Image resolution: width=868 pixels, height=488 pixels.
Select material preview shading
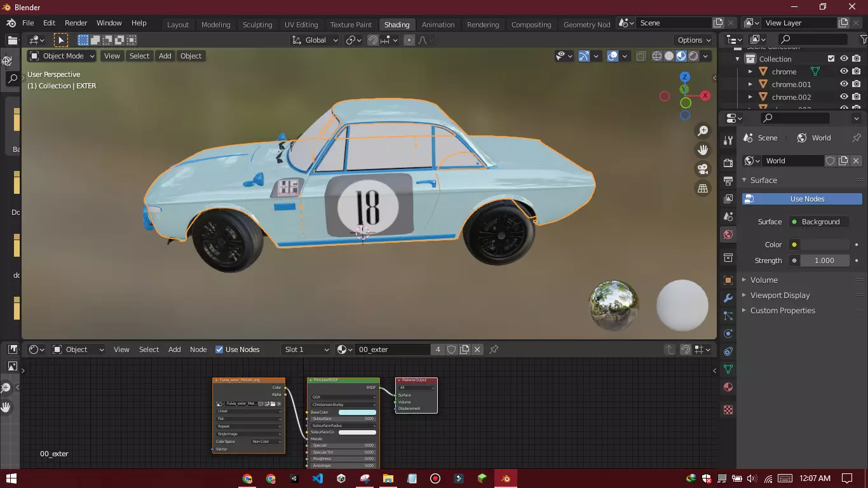click(x=681, y=56)
